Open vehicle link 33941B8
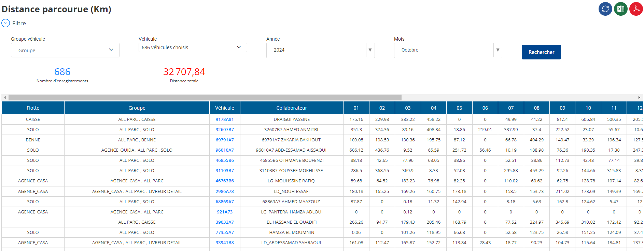The image size is (644, 251). point(225,243)
